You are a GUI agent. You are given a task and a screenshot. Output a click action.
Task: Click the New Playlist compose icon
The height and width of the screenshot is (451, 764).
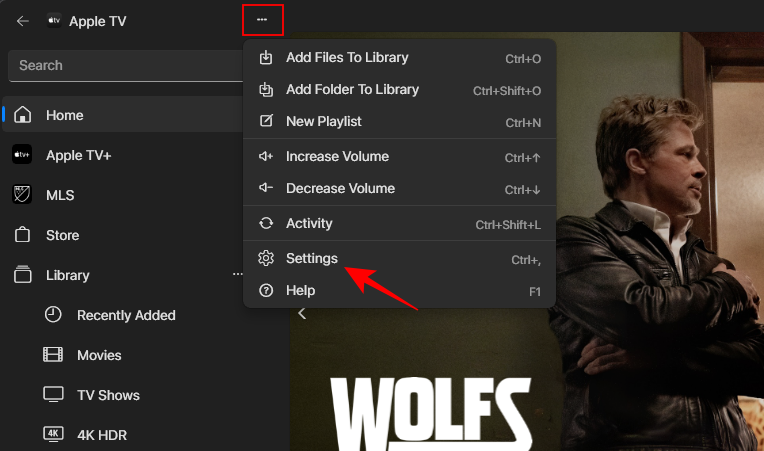(266, 121)
